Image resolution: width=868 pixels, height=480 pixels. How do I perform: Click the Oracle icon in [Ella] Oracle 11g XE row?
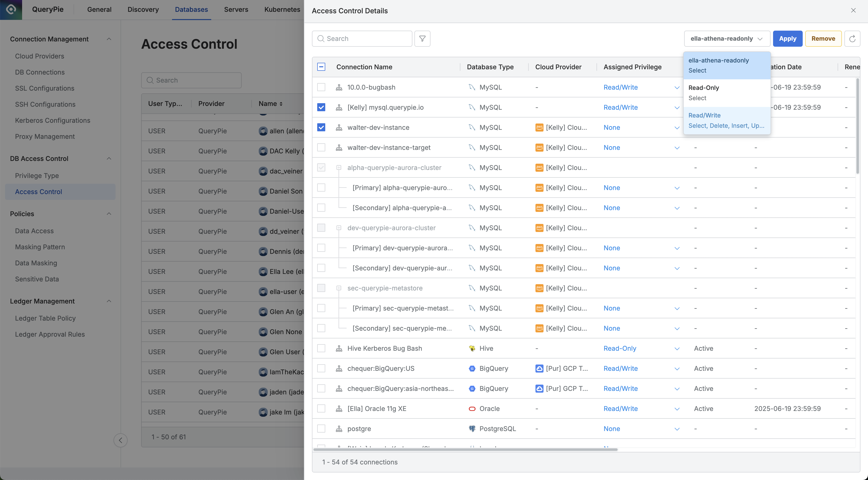(472, 409)
